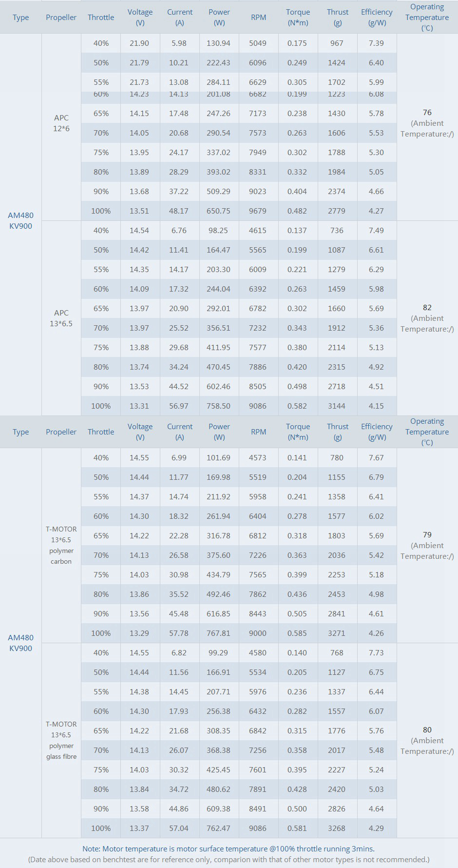Click the T-MOTOR polymer glass fibre cell

point(61,740)
